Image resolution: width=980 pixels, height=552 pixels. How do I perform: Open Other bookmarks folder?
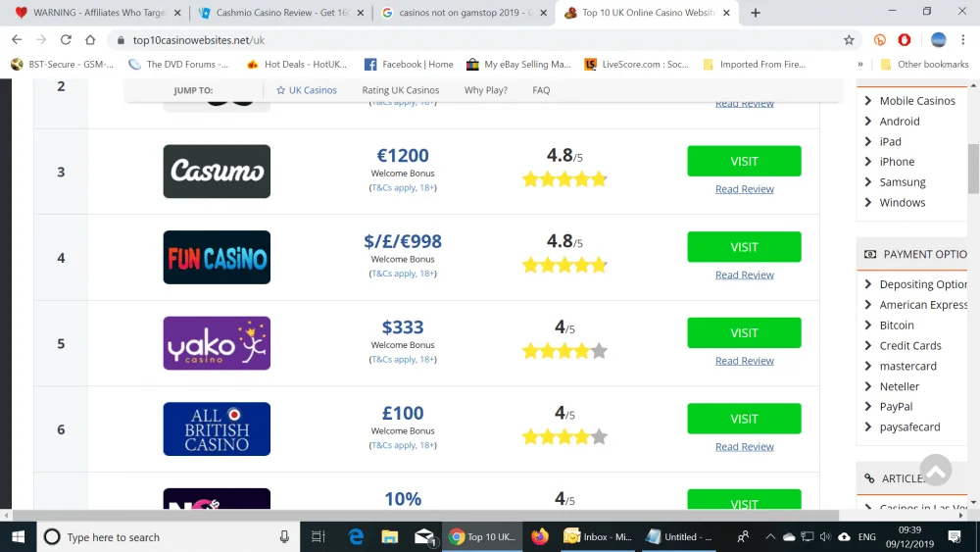point(924,65)
